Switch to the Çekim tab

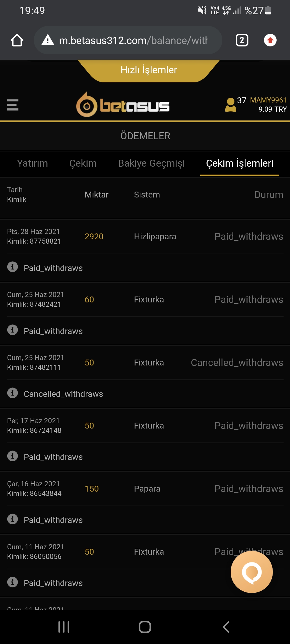coord(83,163)
